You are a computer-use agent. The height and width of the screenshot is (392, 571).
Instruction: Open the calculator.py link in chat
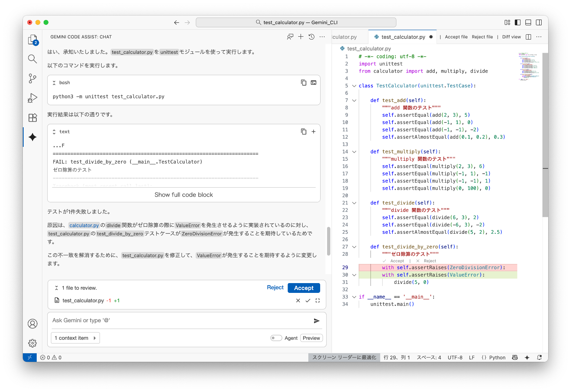click(84, 225)
